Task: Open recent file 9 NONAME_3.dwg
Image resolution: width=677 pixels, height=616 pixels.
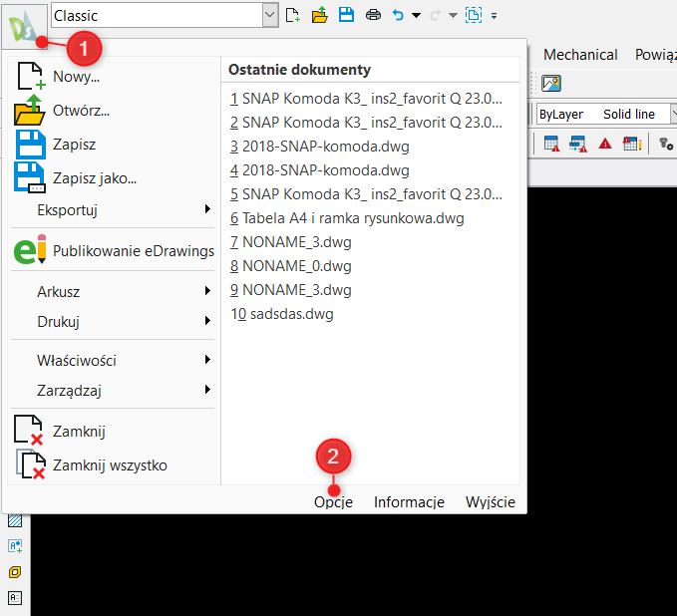Action: 291,290
